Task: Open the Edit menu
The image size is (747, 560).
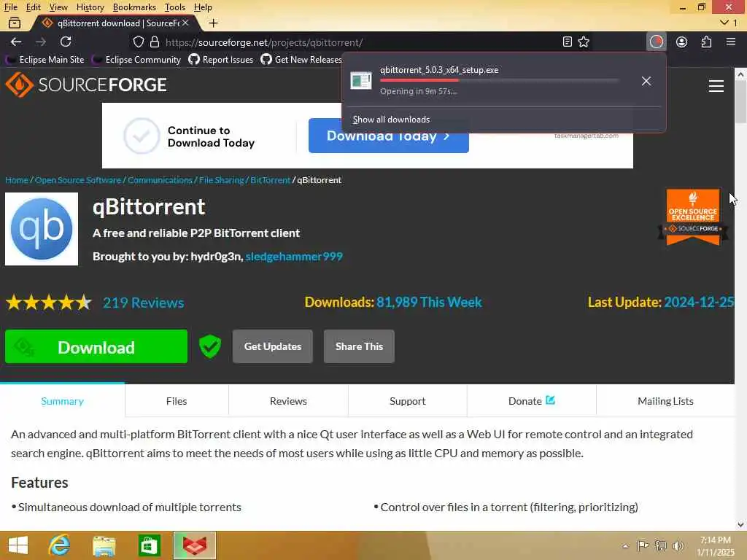Action: [34, 7]
